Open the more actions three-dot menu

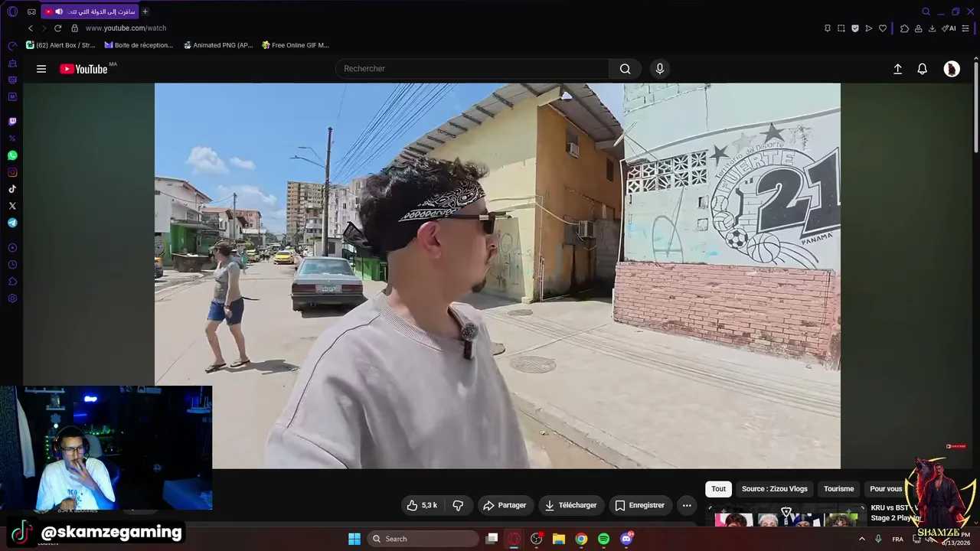(687, 505)
